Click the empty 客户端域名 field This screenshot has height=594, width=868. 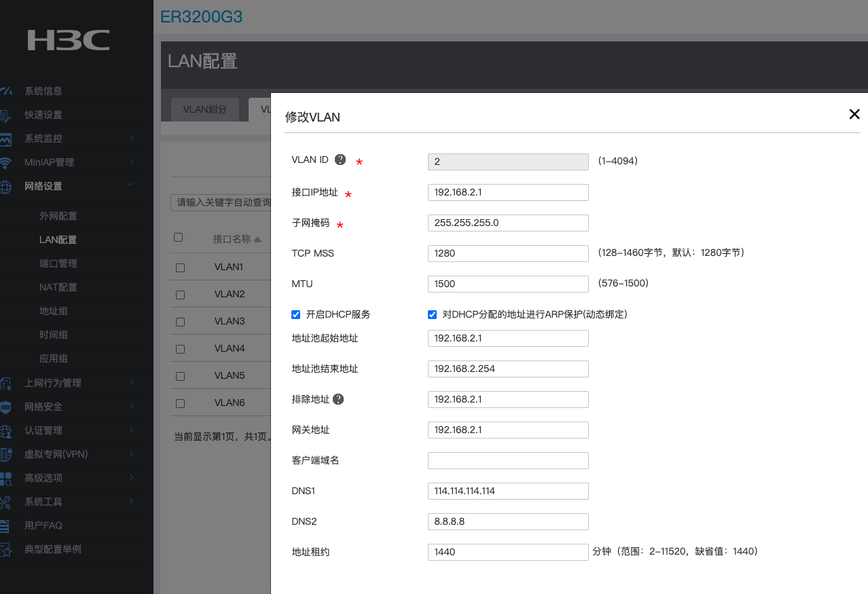508,460
